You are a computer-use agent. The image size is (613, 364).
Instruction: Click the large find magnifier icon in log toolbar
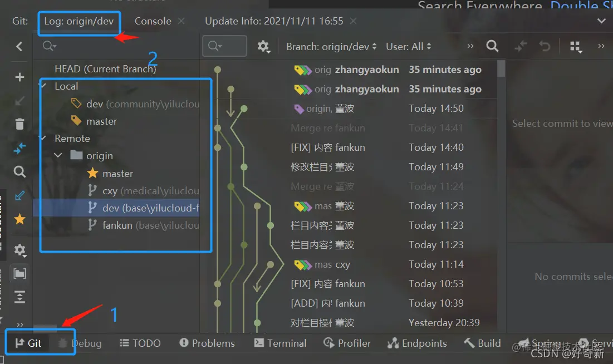492,46
